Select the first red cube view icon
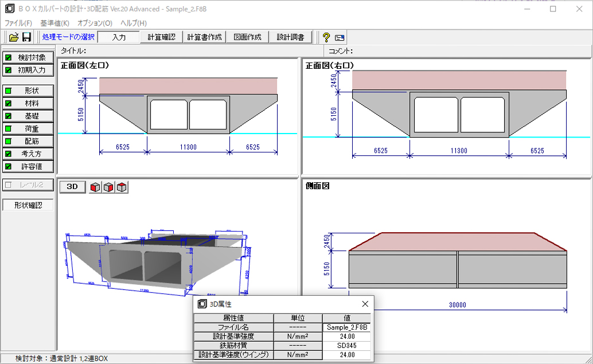 pos(95,187)
